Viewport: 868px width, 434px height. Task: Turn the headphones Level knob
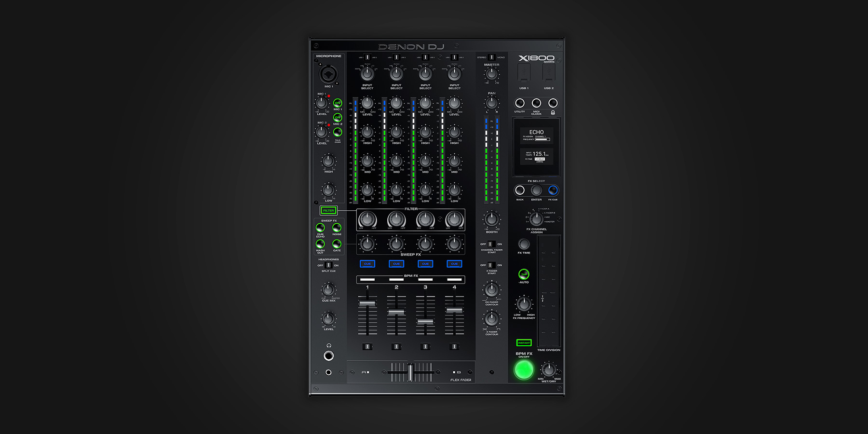328,318
